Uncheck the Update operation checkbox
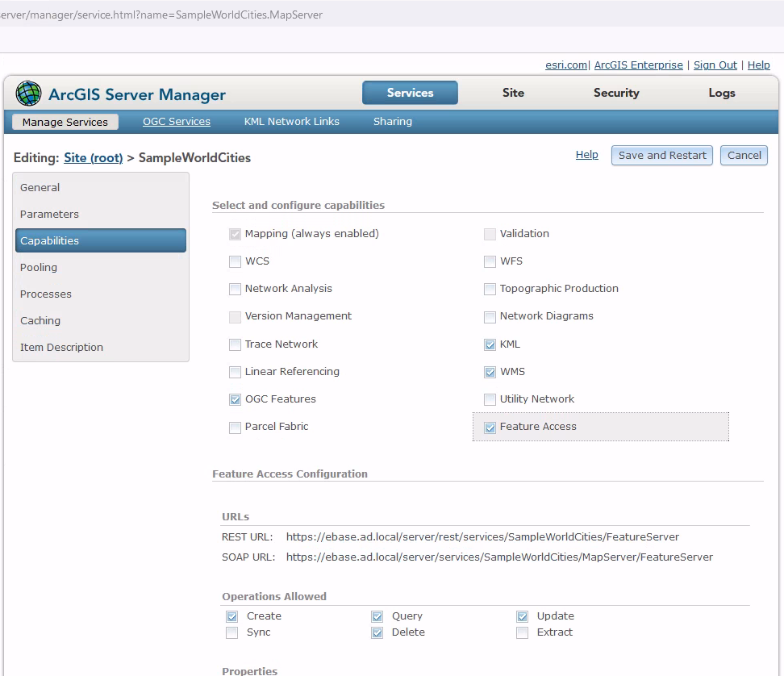This screenshot has width=784, height=676. pos(523,616)
